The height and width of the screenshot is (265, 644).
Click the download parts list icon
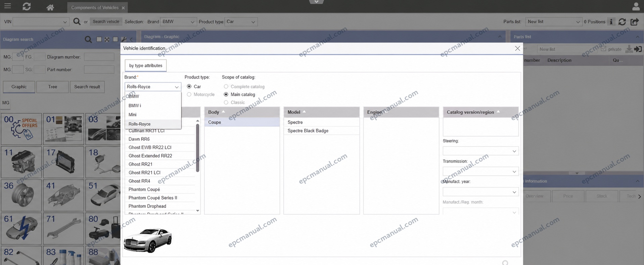click(629, 49)
